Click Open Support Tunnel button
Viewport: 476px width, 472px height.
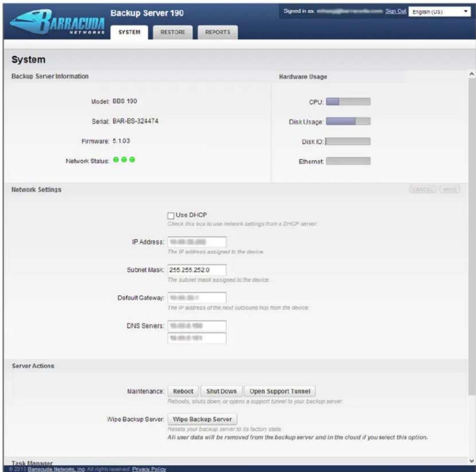pos(280,391)
